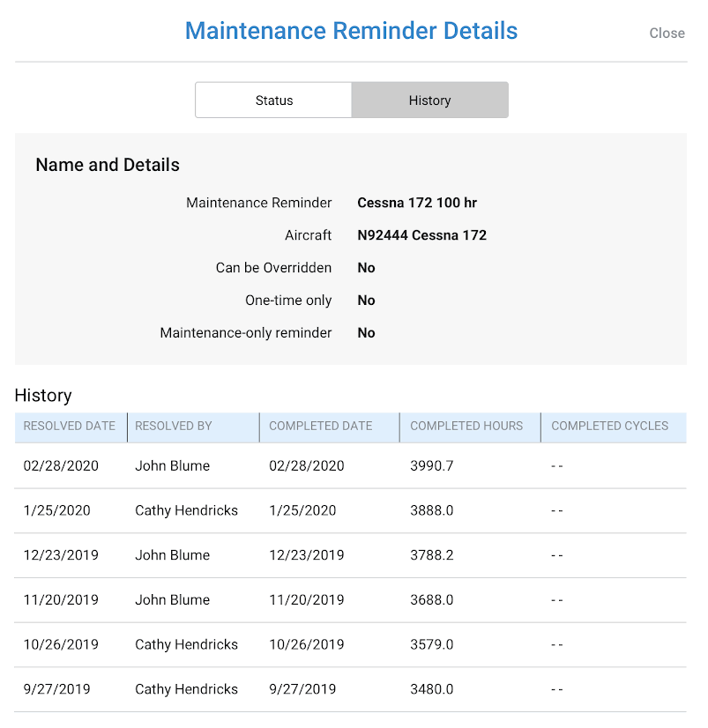Select completed date 11/20/2019 cell
This screenshot has height=728, width=708.
point(307,600)
